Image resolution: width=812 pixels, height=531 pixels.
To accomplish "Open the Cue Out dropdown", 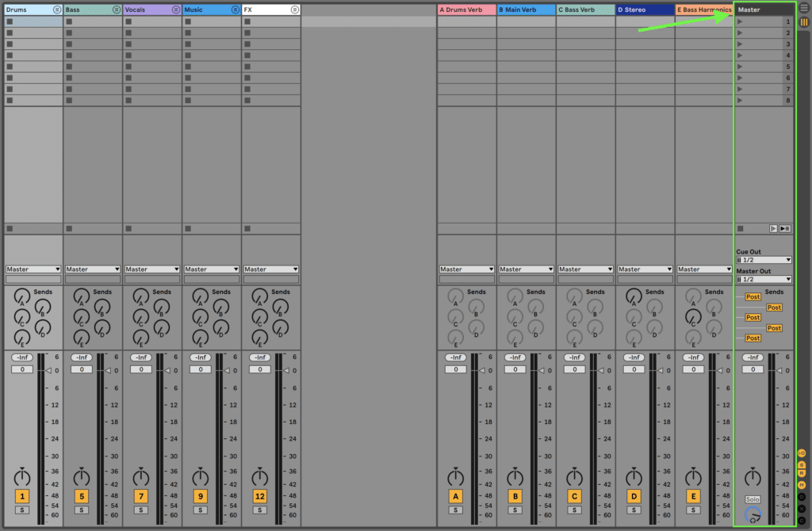I will pyautogui.click(x=764, y=260).
